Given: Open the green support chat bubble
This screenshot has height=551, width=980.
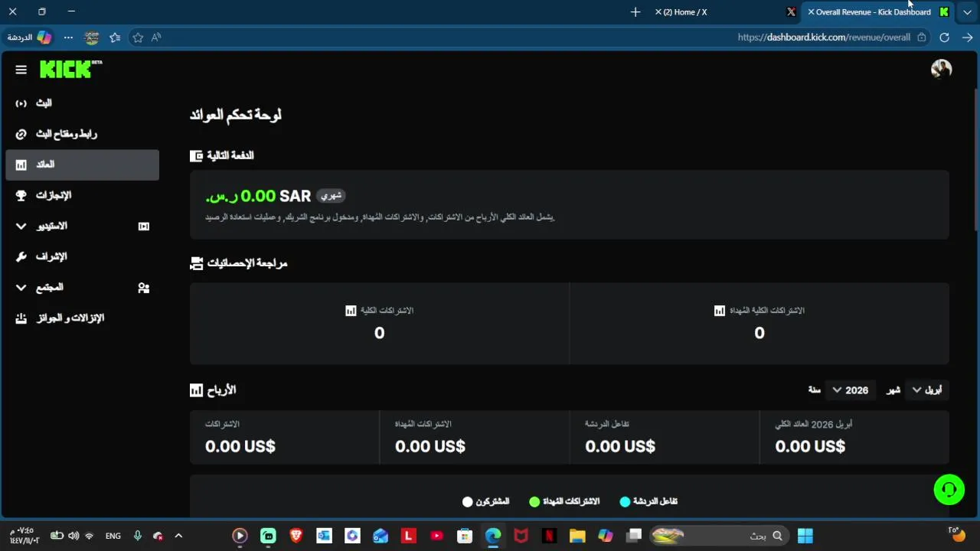Looking at the screenshot, I should click(949, 490).
